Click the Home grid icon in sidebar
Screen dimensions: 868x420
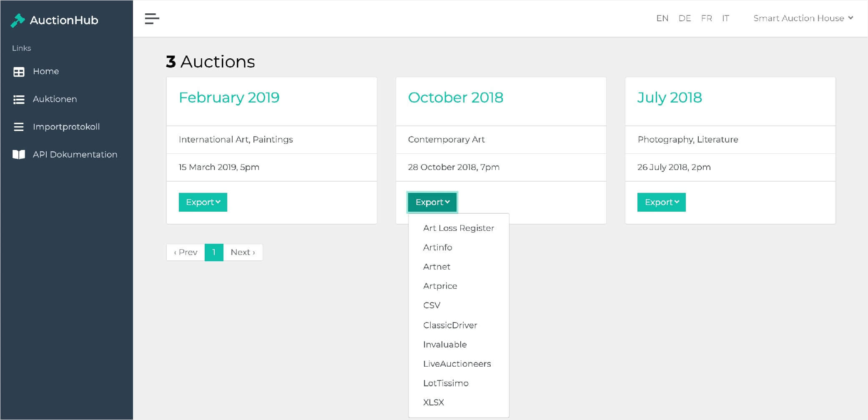click(19, 72)
